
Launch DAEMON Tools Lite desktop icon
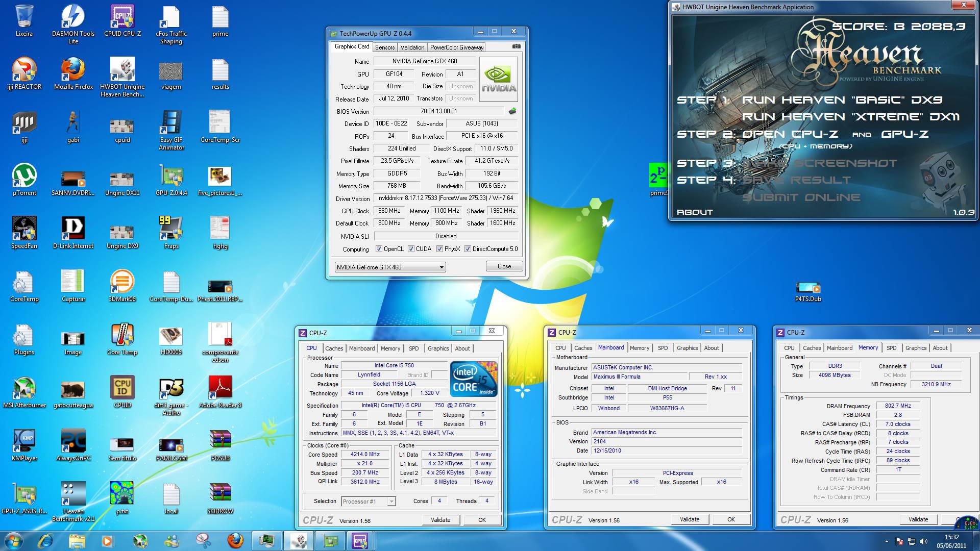coord(73,24)
